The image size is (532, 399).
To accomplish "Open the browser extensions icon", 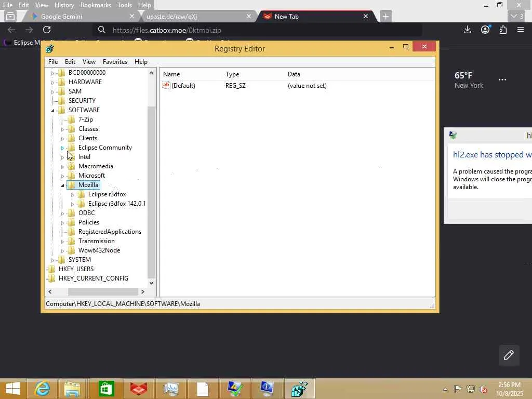I will click(503, 30).
